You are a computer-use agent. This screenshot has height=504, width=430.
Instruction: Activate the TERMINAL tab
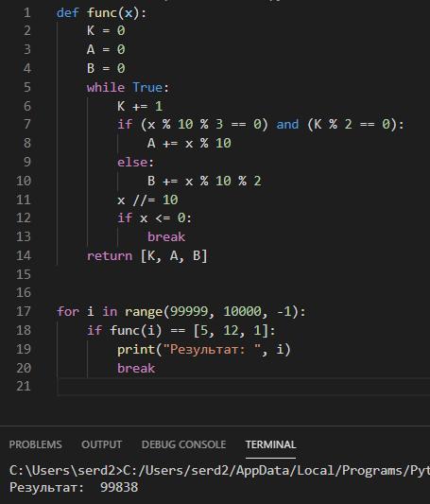pos(270,444)
